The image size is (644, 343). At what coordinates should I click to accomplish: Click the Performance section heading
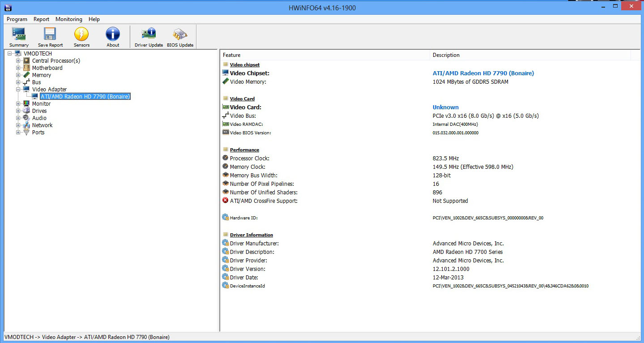[244, 150]
